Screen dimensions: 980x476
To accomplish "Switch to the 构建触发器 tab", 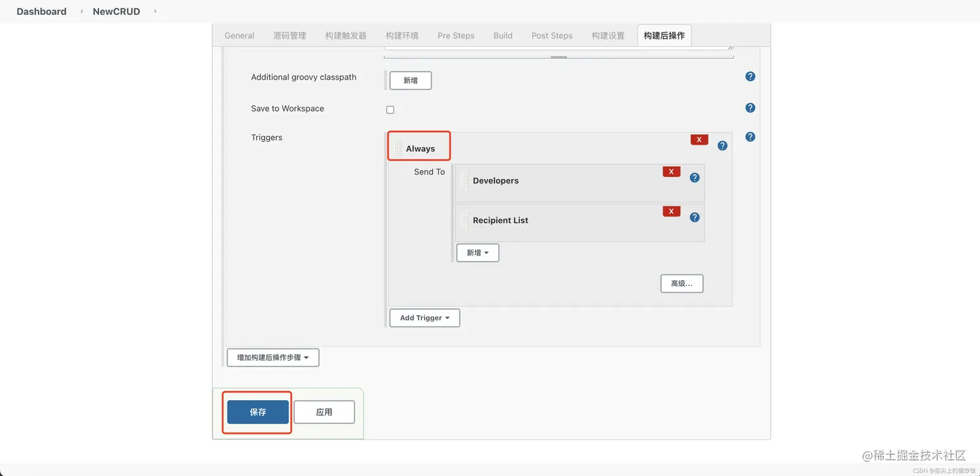I will (346, 36).
